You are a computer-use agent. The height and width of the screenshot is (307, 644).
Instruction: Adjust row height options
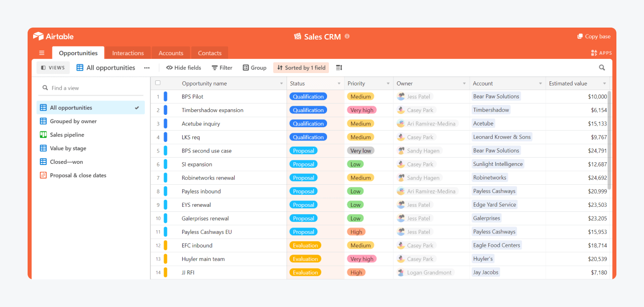(x=339, y=67)
